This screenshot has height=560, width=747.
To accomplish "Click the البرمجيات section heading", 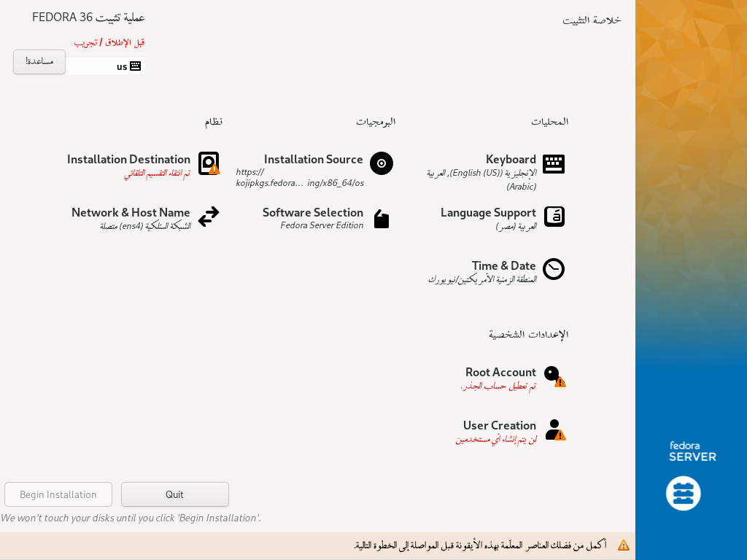I will (x=376, y=122).
